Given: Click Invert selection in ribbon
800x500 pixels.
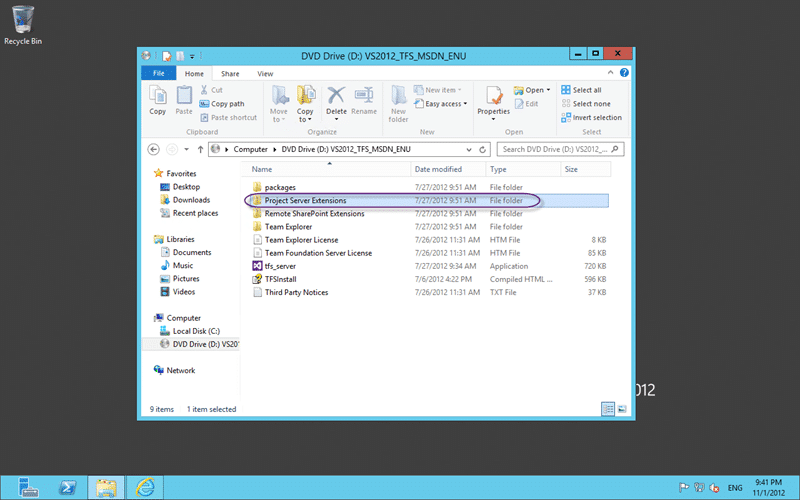Looking at the screenshot, I should click(591, 117).
